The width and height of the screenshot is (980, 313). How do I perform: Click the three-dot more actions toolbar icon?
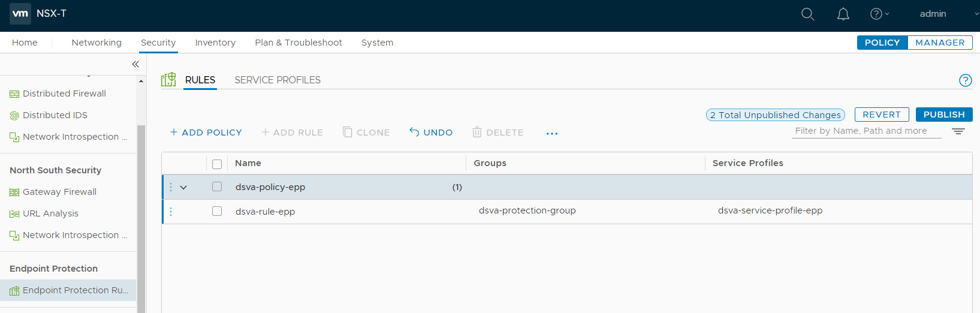551,133
